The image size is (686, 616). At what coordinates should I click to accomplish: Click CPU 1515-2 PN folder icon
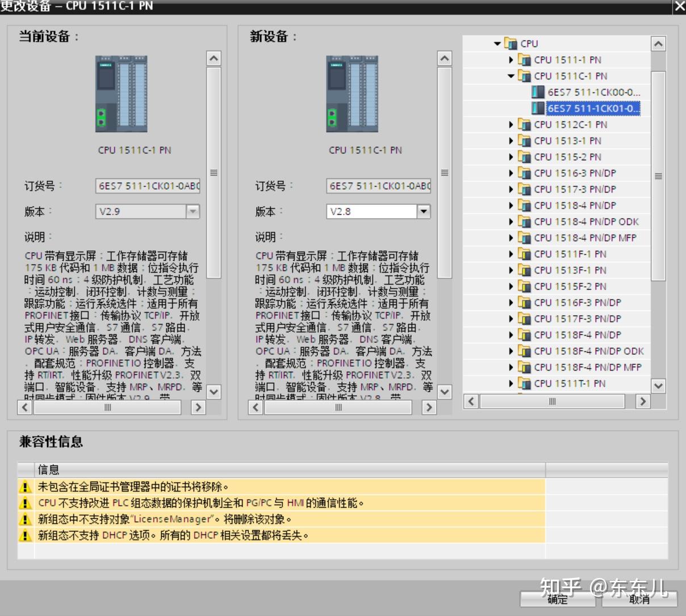click(524, 157)
